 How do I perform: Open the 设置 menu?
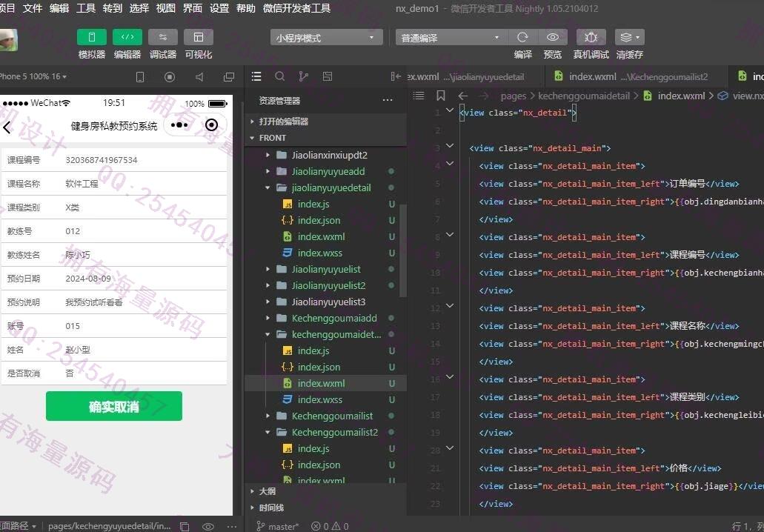click(x=219, y=8)
